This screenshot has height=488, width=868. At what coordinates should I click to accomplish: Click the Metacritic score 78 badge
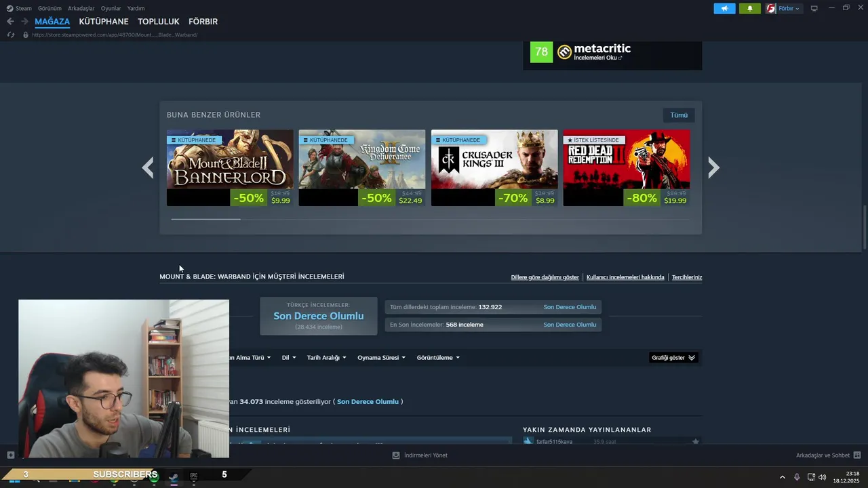[x=541, y=52]
